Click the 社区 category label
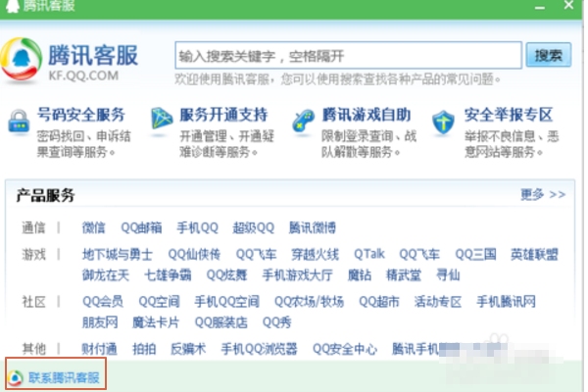588x392 pixels. [33, 302]
